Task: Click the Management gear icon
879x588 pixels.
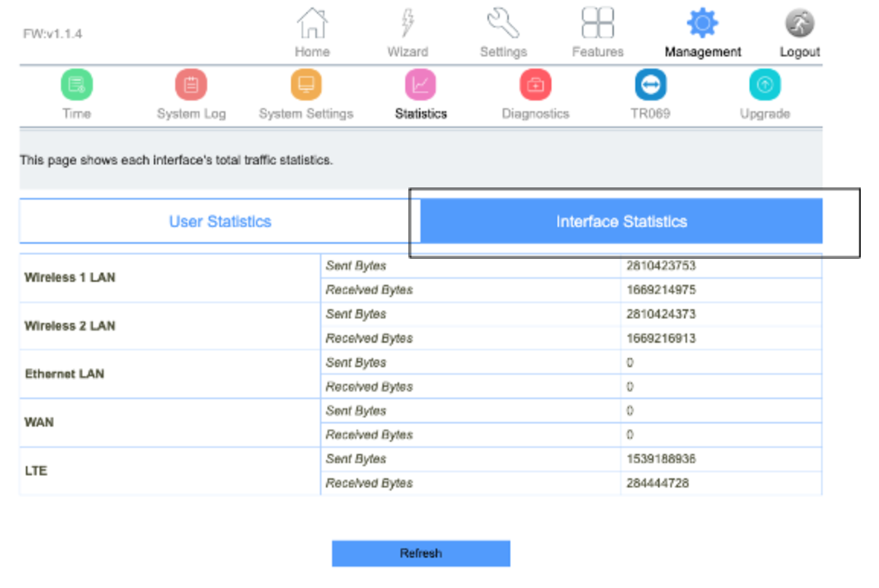Action: pyautogui.click(x=702, y=24)
